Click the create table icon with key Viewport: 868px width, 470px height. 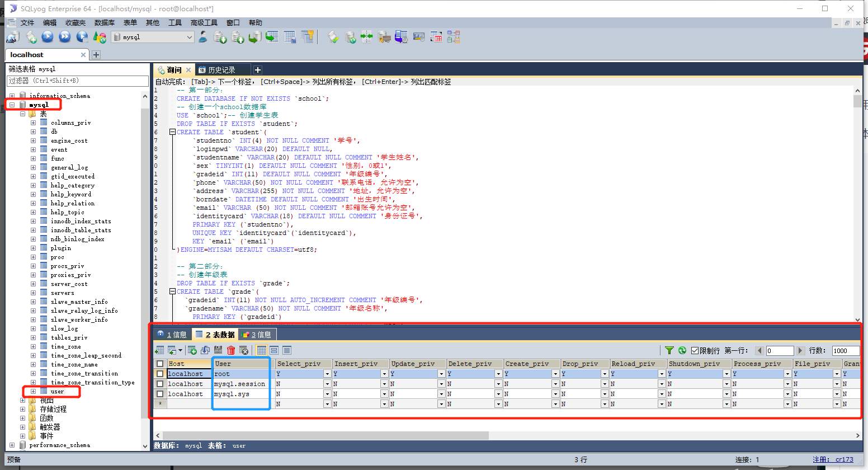point(307,37)
